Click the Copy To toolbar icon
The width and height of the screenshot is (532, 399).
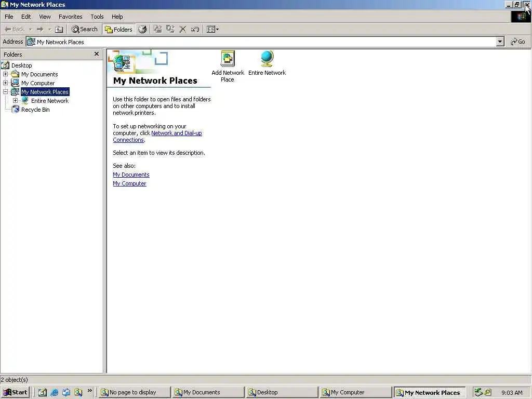point(170,30)
